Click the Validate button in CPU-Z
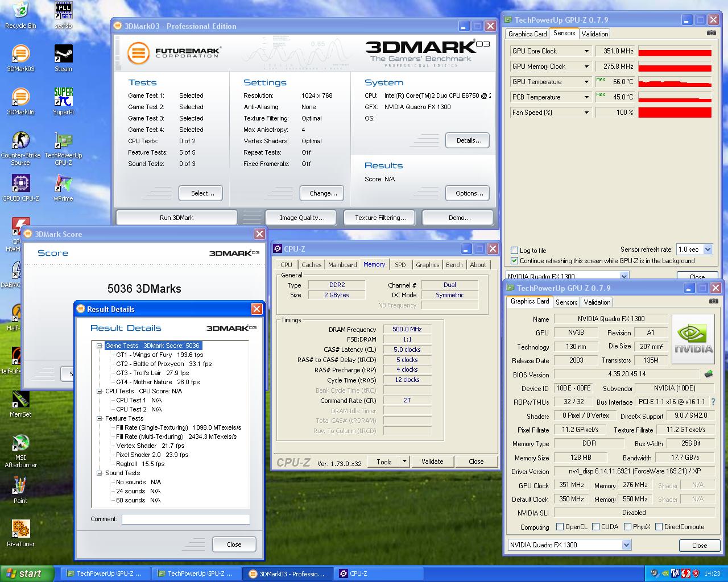728x582 pixels. pyautogui.click(x=432, y=462)
